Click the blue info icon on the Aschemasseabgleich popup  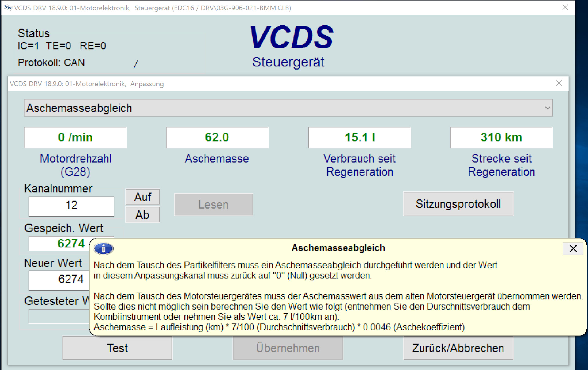pos(104,249)
